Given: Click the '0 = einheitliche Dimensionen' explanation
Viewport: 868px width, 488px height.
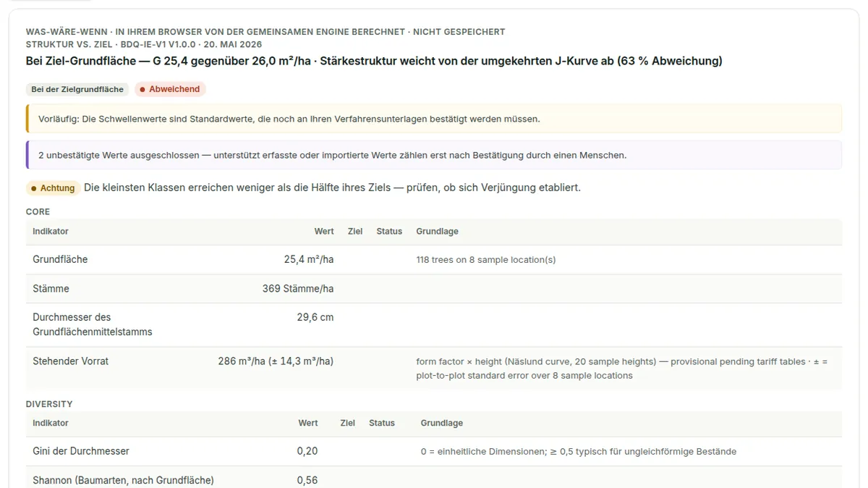Looking at the screenshot, I should [579, 451].
